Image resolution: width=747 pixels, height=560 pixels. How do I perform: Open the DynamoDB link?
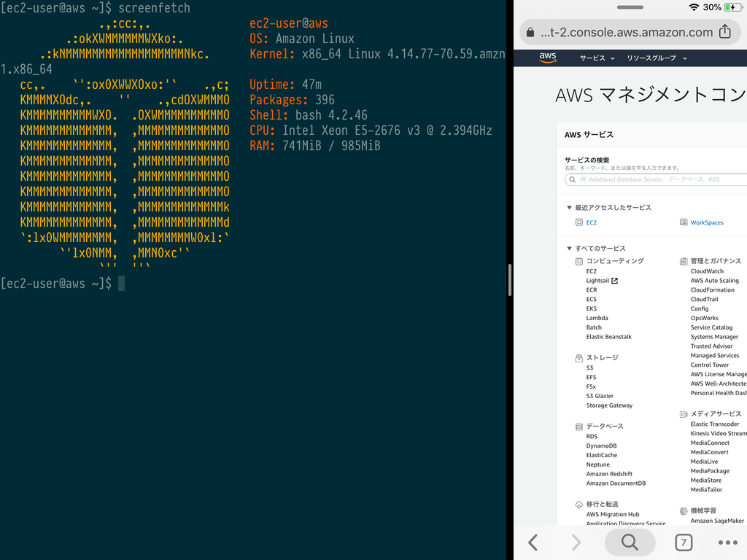(601, 446)
